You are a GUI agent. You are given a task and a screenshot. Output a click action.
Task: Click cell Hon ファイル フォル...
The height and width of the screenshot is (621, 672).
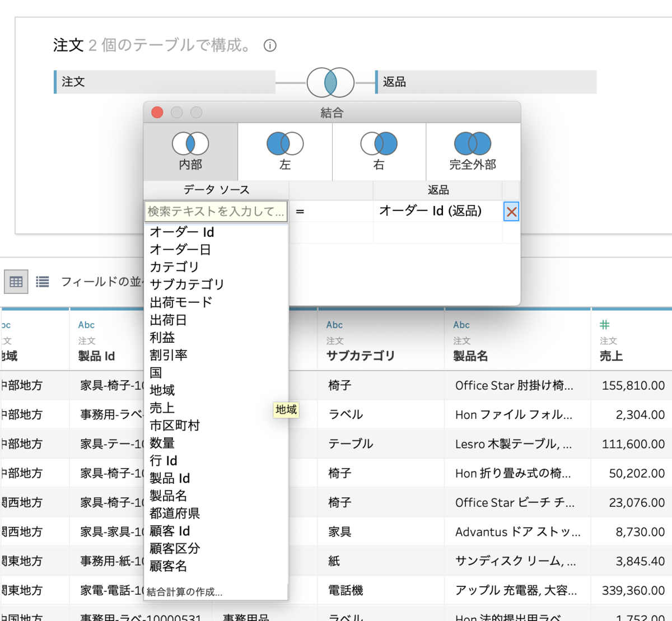coord(514,414)
